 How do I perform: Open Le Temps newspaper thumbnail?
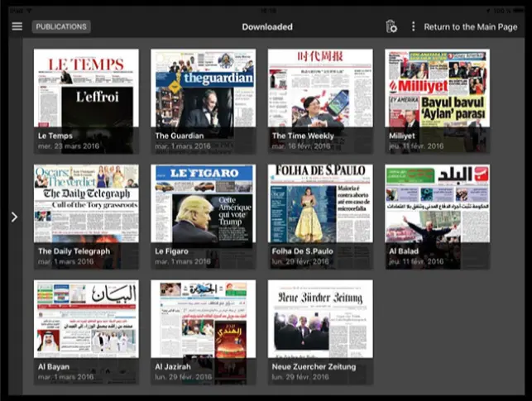click(x=86, y=101)
